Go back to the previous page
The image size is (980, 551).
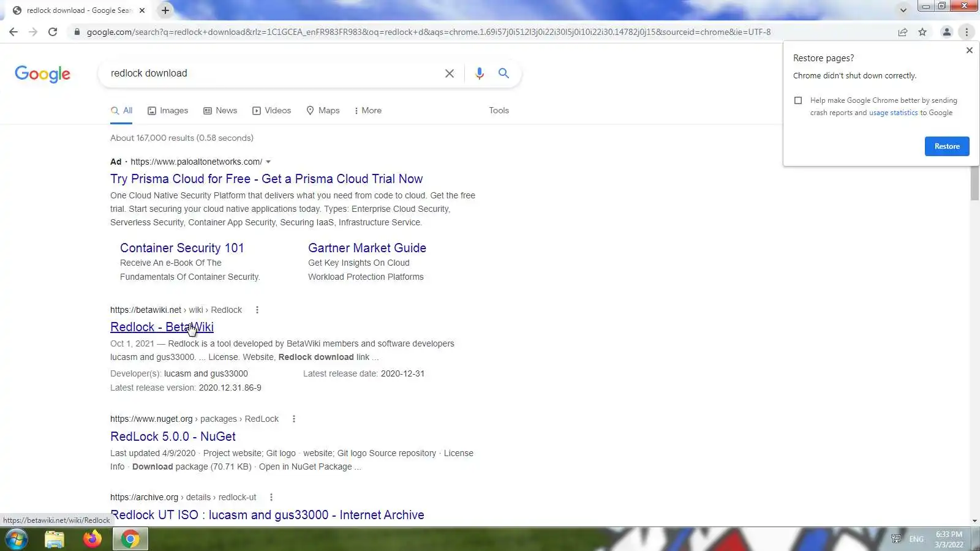click(13, 32)
